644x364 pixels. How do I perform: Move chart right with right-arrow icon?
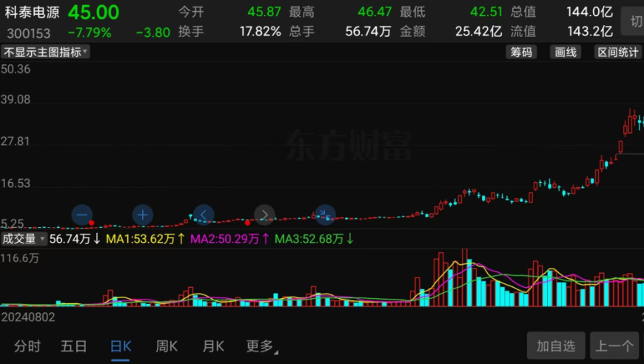tap(264, 215)
